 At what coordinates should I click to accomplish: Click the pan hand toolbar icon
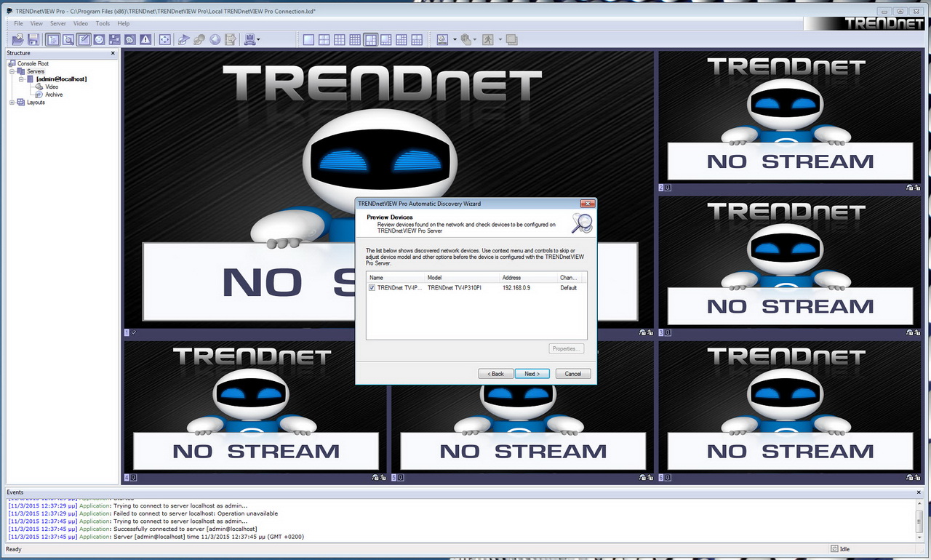point(465,39)
